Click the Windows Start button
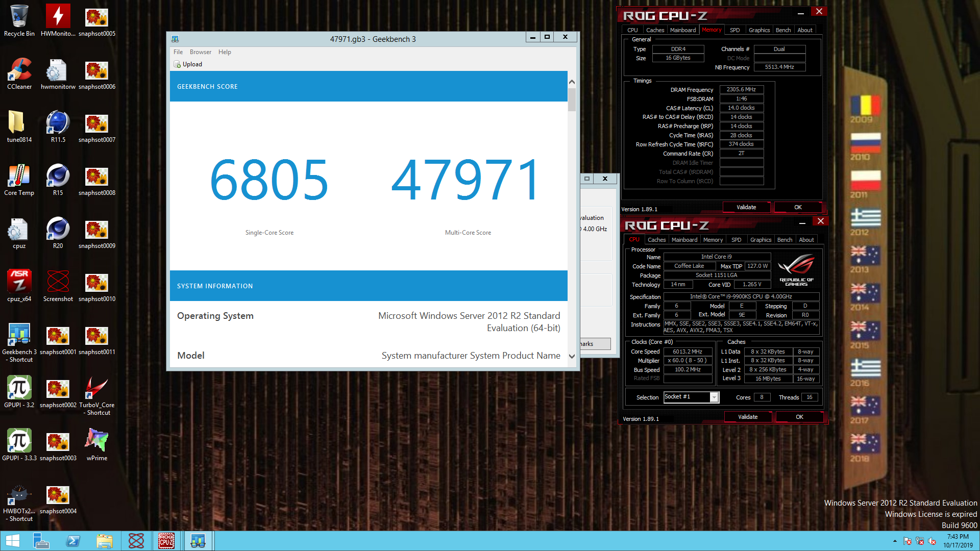The height and width of the screenshot is (551, 980). pos(12,541)
